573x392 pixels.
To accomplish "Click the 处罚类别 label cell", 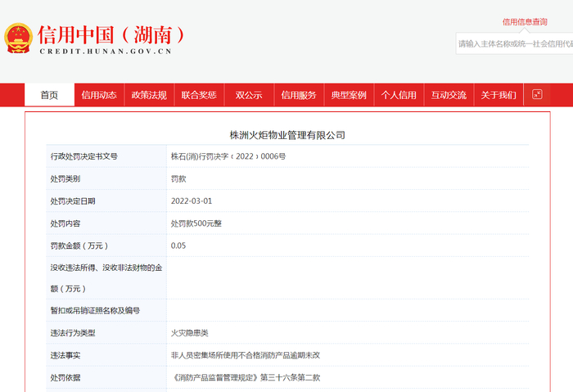I will [106, 178].
